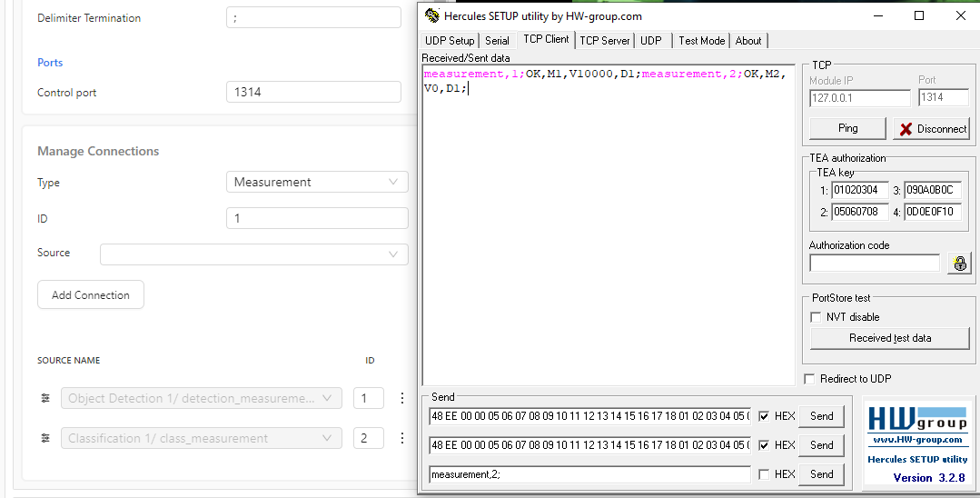Switch to the UDP Setup tab
The width and height of the screenshot is (980, 498).
[450, 41]
